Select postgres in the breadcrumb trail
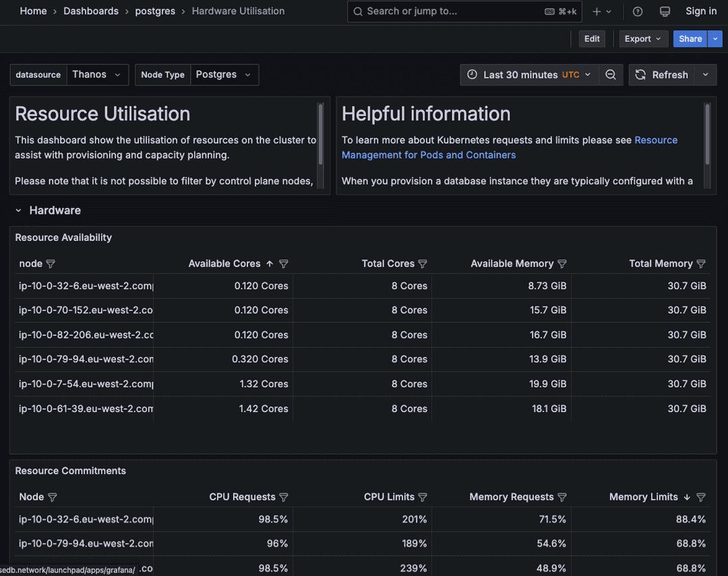The height and width of the screenshot is (576, 728). (155, 11)
